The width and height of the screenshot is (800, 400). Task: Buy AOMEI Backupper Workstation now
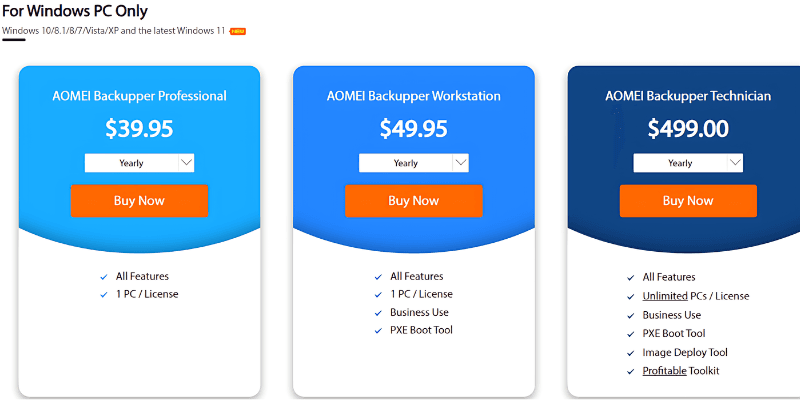pos(414,201)
